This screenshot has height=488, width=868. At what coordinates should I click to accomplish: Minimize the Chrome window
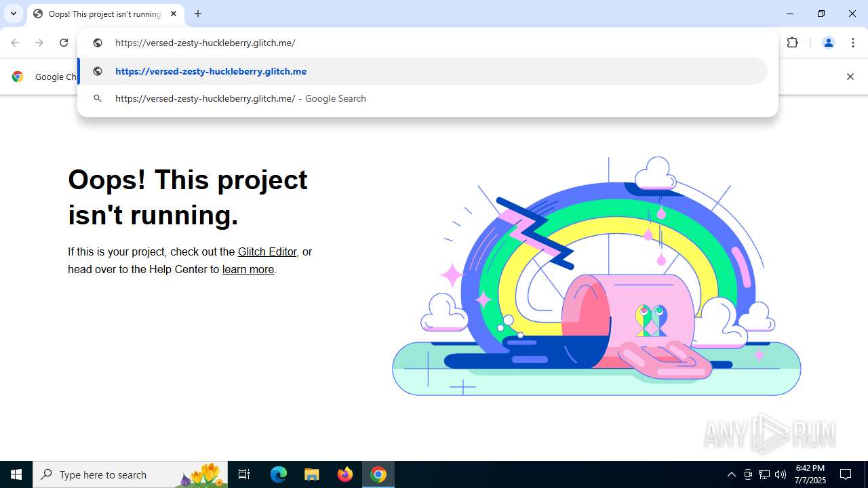click(790, 14)
